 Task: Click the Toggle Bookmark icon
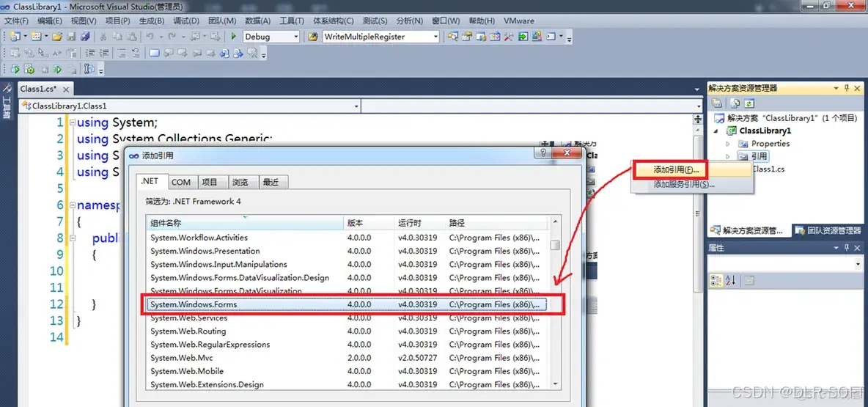point(155,53)
